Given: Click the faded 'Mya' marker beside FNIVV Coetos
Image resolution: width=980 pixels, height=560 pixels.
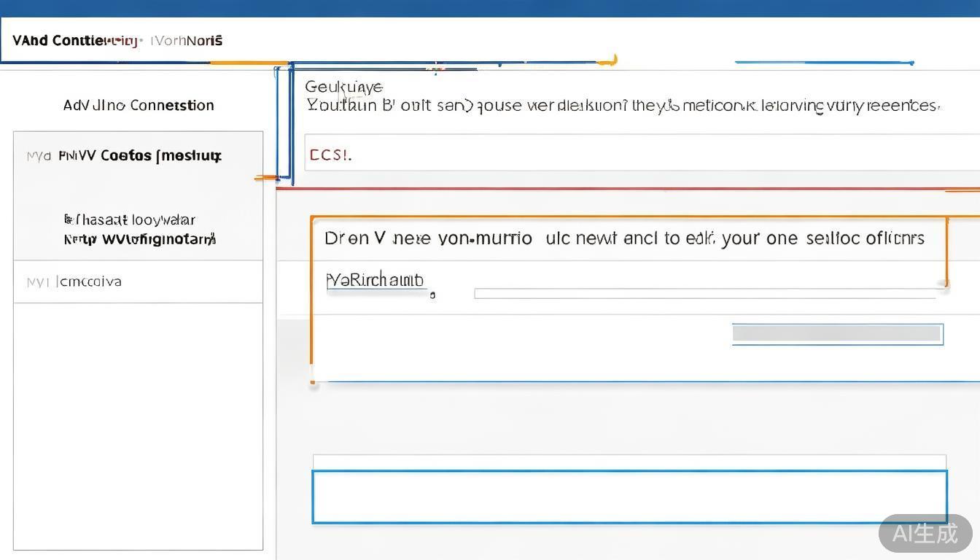Looking at the screenshot, I should [38, 156].
